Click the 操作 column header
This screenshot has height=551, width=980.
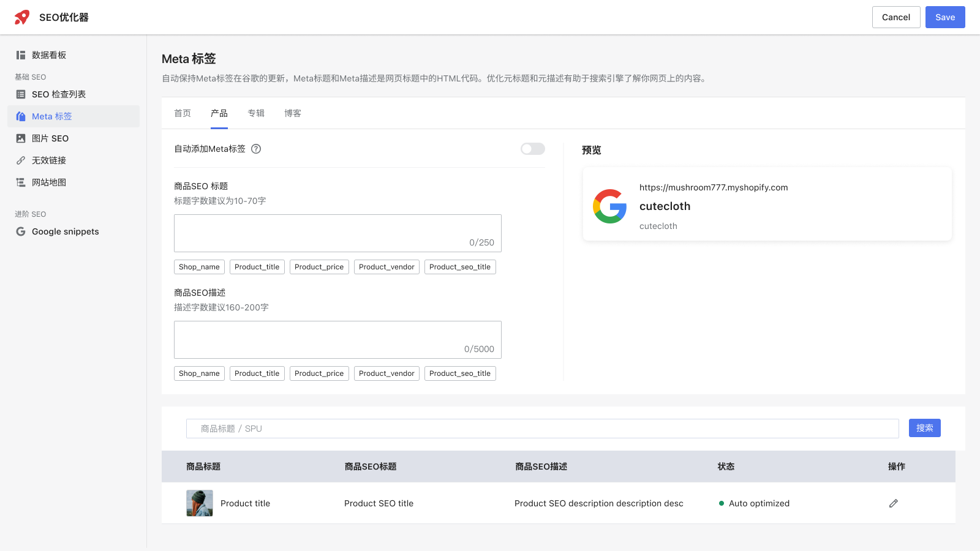tap(897, 467)
